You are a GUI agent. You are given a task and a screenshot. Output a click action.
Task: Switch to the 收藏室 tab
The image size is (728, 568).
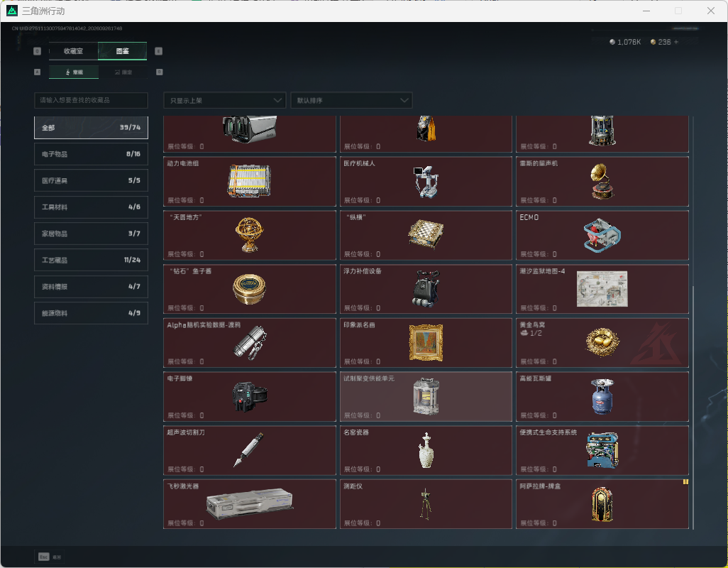73,51
